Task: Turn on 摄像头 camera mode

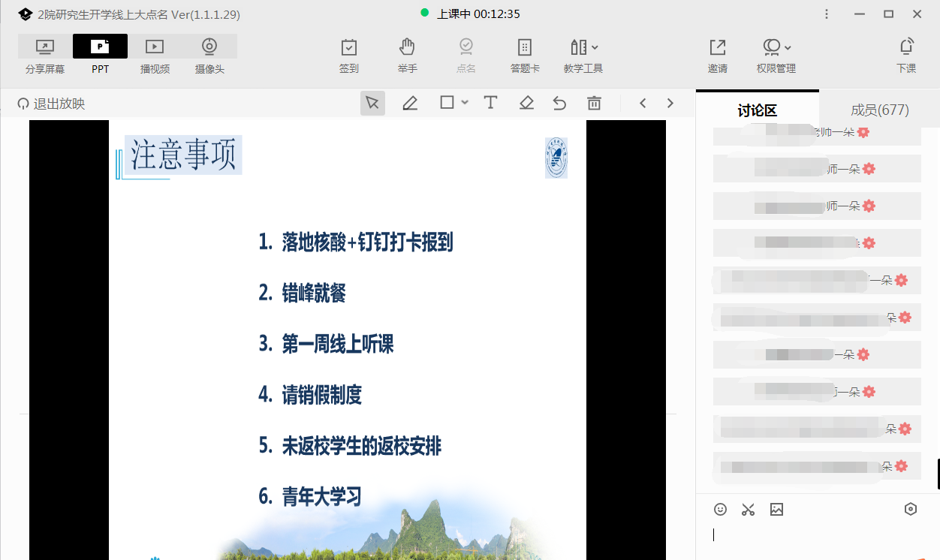Action: coord(209,56)
